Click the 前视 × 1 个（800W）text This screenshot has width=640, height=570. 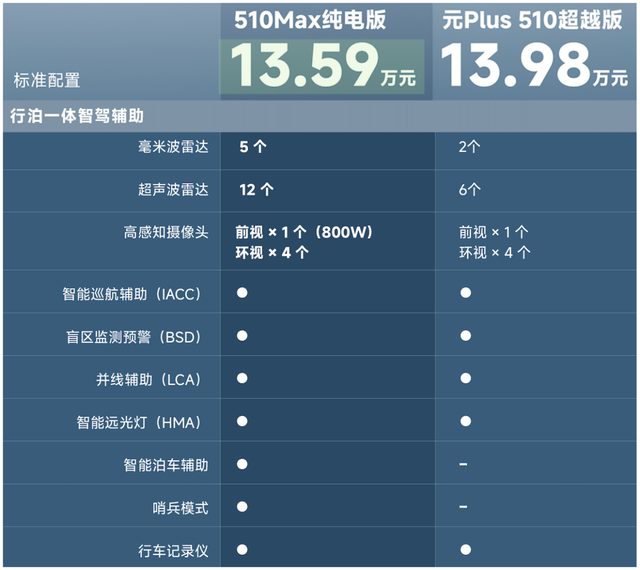tap(304, 232)
